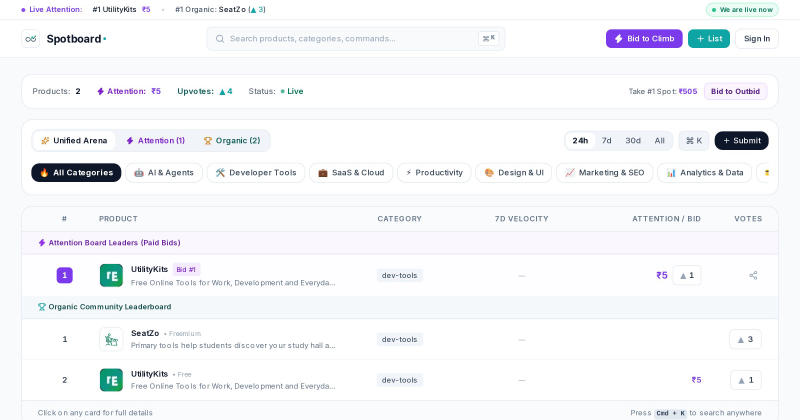Click the We are live now badge

pos(742,10)
